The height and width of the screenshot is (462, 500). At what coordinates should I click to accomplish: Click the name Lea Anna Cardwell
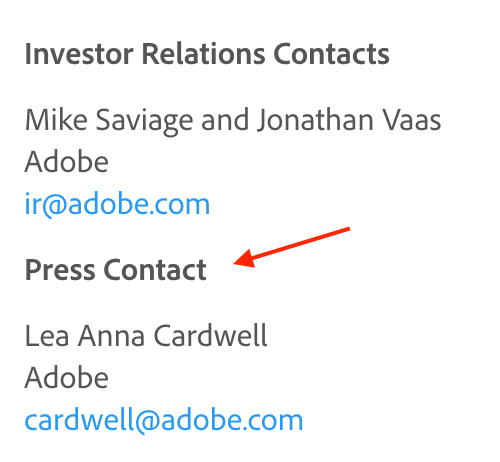click(x=146, y=336)
